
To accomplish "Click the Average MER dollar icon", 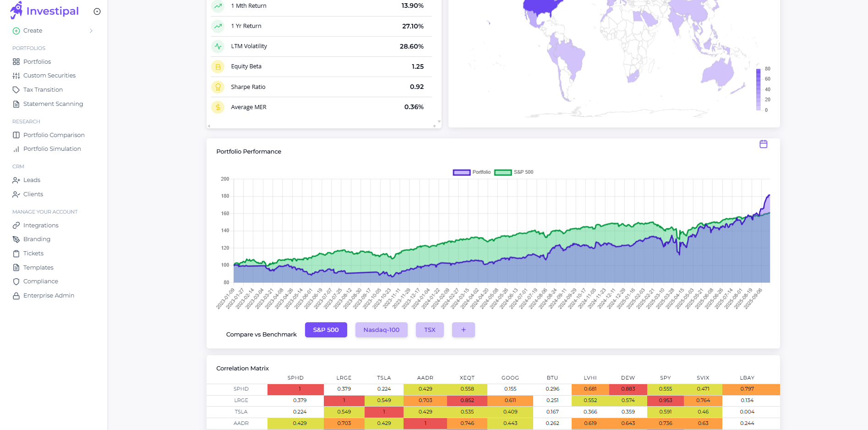I will [218, 107].
